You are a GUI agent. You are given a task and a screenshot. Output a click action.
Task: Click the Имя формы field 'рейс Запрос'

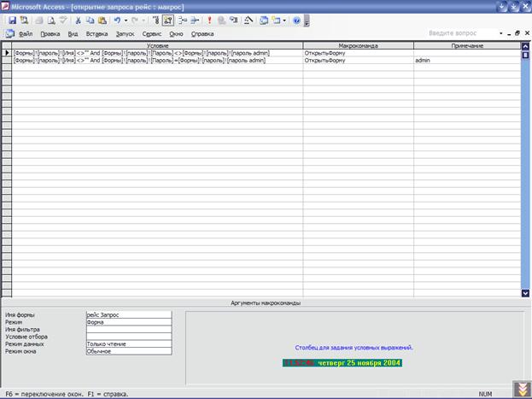coord(128,314)
